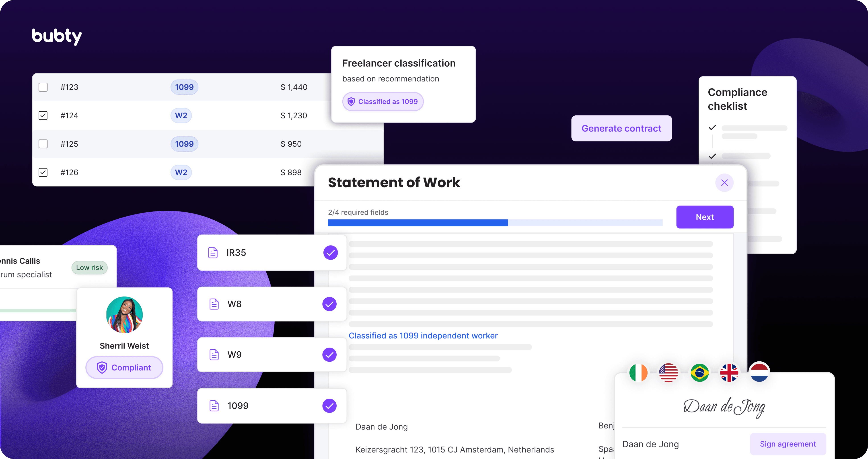This screenshot has height=459, width=868.
Task: Choose the Brazil flag icon
Action: click(x=699, y=373)
